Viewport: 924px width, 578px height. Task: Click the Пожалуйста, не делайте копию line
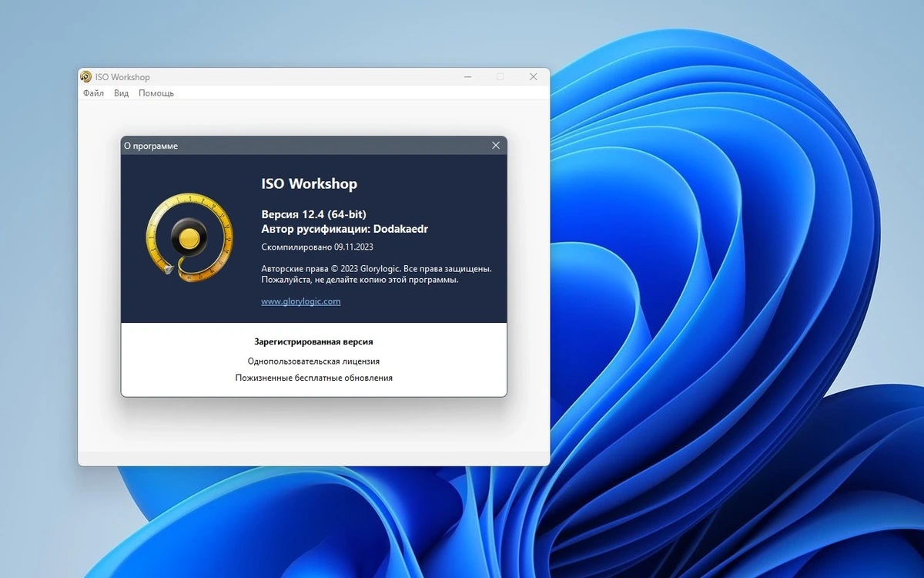360,280
